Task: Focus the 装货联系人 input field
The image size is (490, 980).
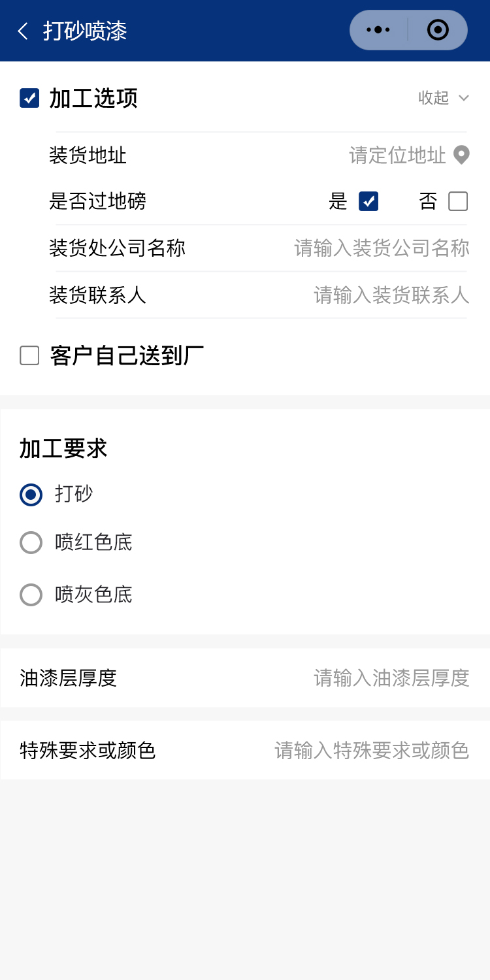Action: pyautogui.click(x=391, y=295)
